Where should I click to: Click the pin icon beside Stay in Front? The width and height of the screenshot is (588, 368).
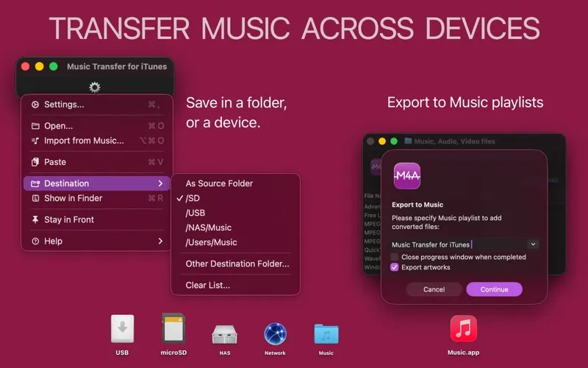pos(35,219)
